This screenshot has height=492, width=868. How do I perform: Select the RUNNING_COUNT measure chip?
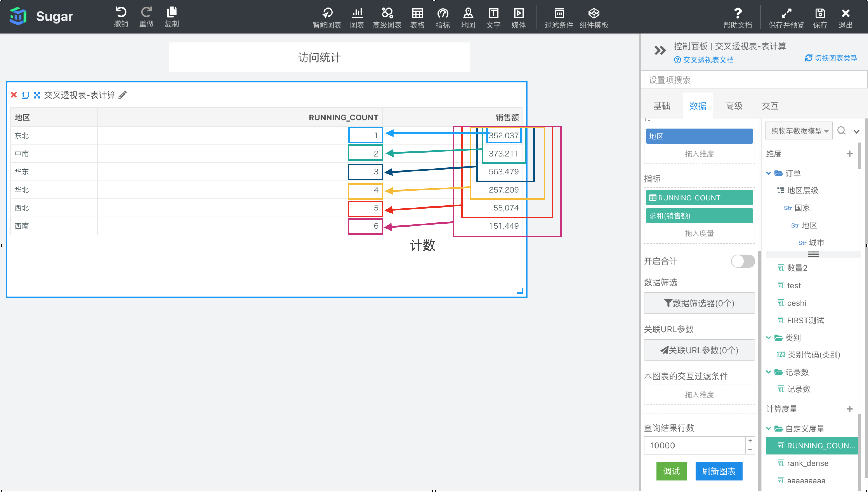point(699,198)
